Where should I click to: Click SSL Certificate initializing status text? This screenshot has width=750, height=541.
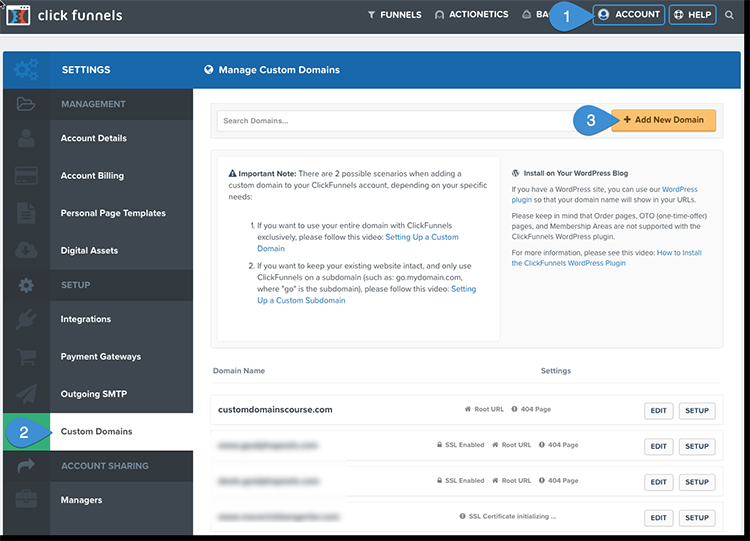pyautogui.click(x=507, y=516)
